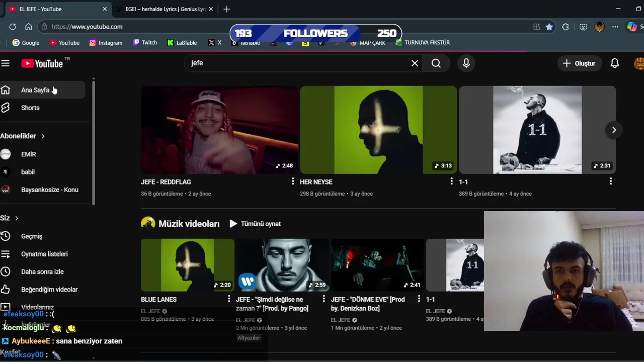The image size is (644, 362).
Task: Open options menu for BLUE LANES
Action: [229, 299]
